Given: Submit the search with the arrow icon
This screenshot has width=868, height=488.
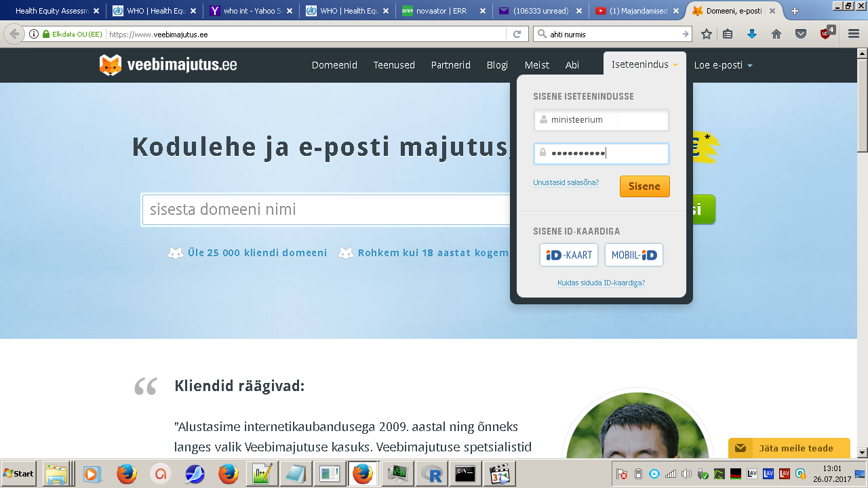Looking at the screenshot, I should pyautogui.click(x=685, y=34).
